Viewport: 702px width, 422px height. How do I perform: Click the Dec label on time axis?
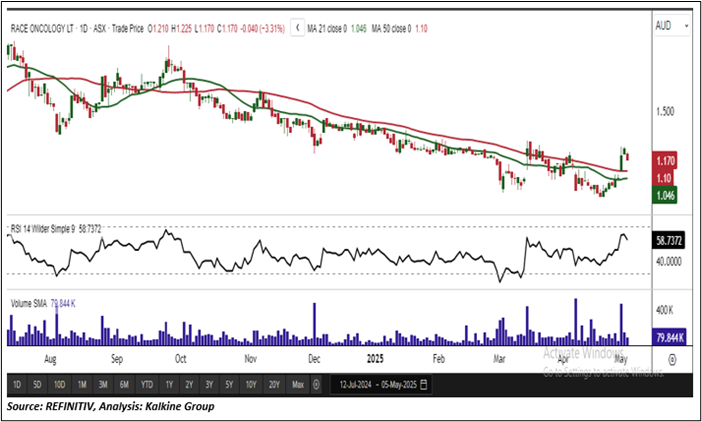(x=315, y=359)
